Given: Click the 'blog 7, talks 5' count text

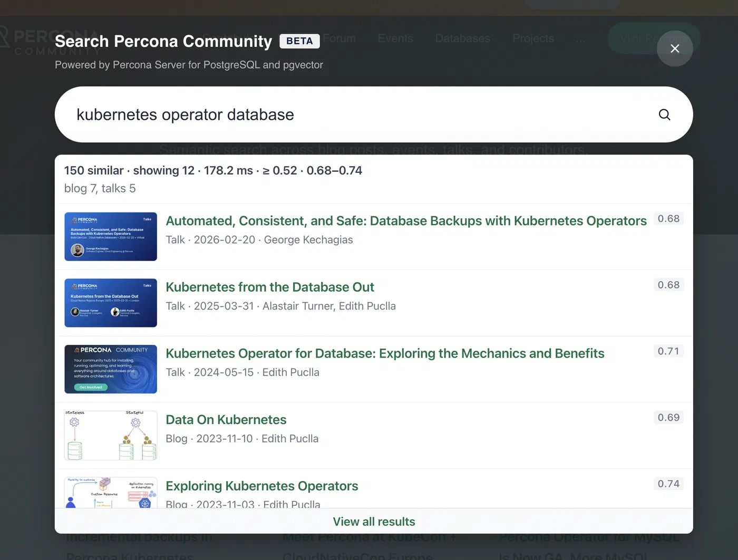Looking at the screenshot, I should [x=100, y=188].
